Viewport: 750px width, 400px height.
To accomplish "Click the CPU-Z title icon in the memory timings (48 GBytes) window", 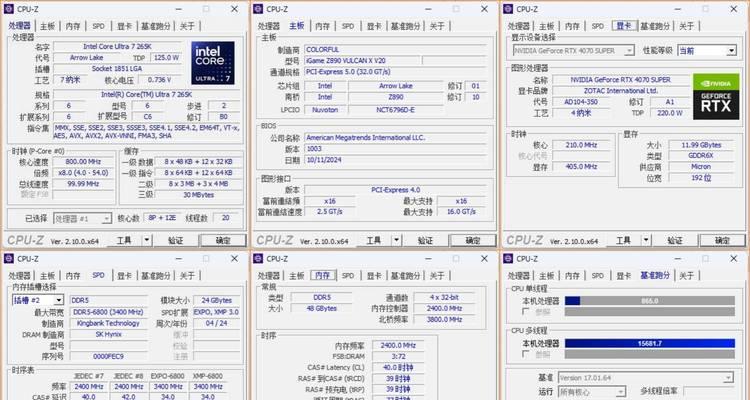I will pyautogui.click(x=258, y=258).
